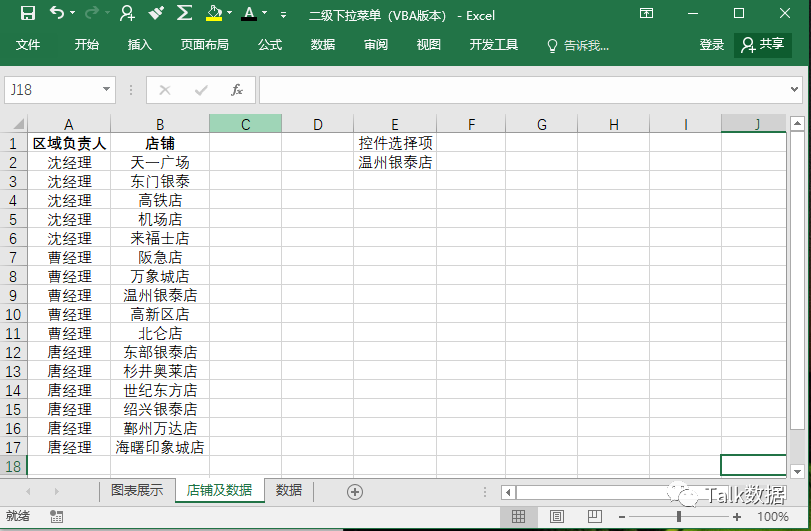The width and height of the screenshot is (811, 531).
Task: Click the 共享 share button
Action: click(x=763, y=45)
